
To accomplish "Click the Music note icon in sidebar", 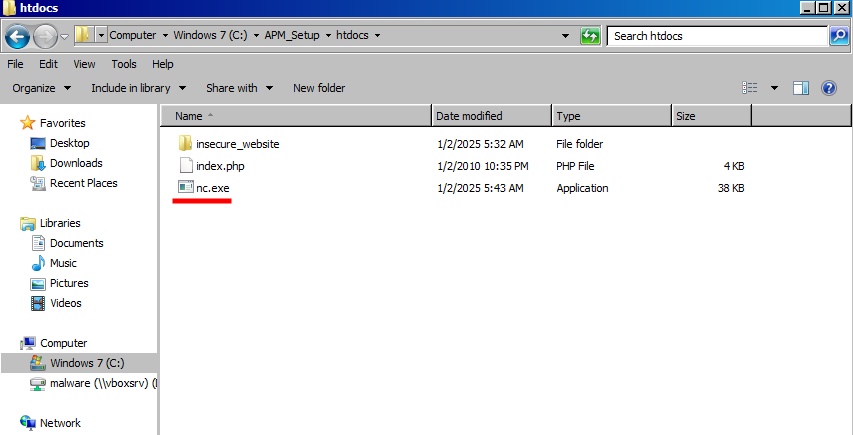I will (38, 264).
